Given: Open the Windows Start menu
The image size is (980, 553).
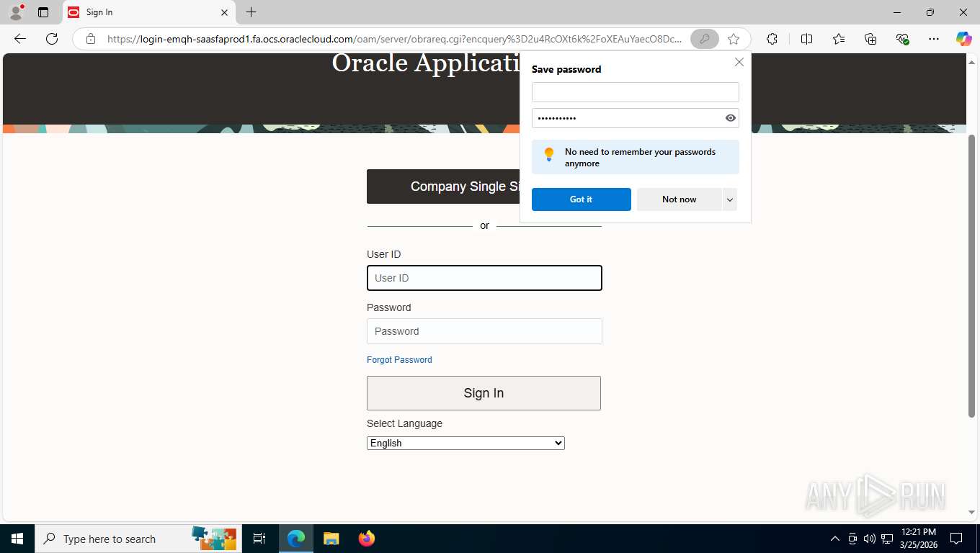Looking at the screenshot, I should 17,539.
